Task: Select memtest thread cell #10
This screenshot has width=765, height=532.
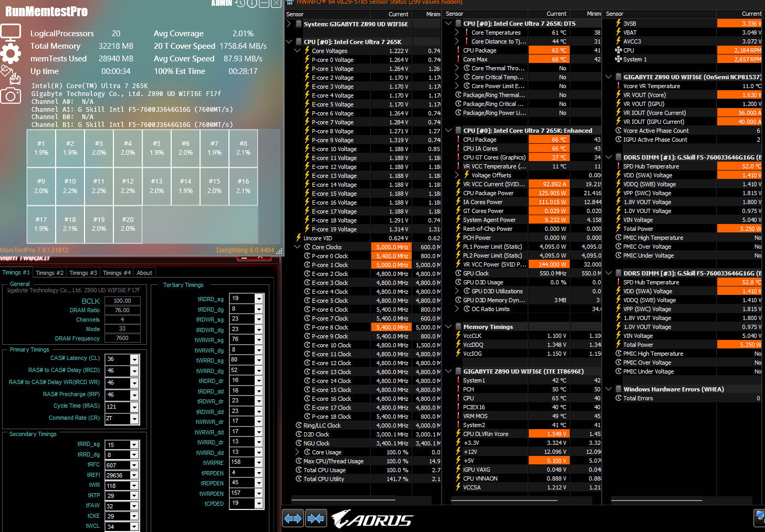Action: pos(70,186)
